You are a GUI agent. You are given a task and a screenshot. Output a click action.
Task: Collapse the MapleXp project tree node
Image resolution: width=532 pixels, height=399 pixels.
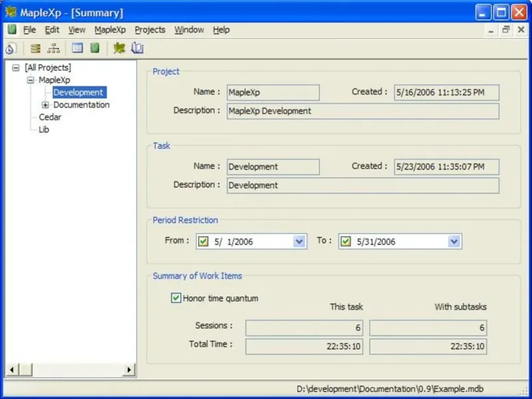pos(31,80)
